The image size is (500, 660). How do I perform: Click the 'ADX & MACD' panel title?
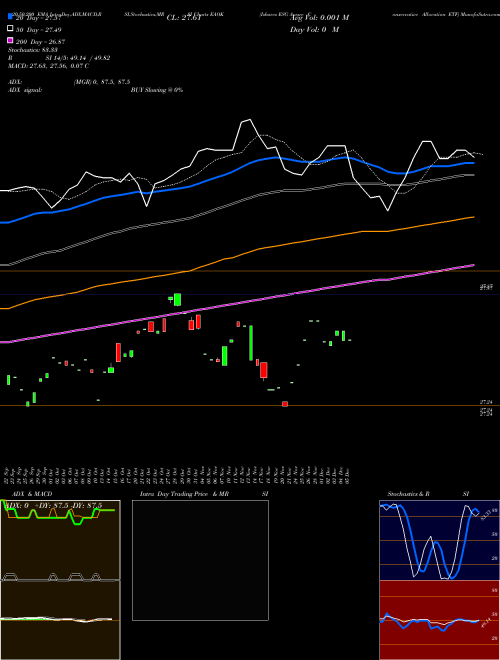pos(32,494)
